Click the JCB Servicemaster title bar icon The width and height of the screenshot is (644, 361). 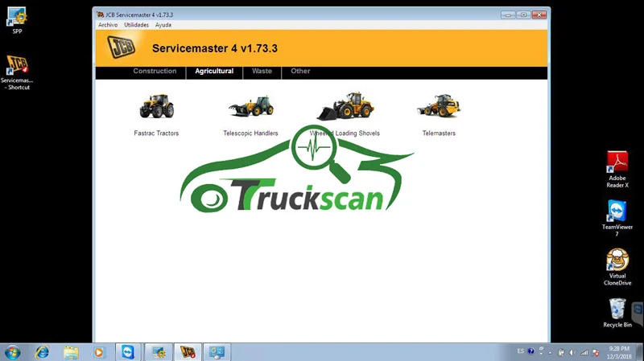100,14
